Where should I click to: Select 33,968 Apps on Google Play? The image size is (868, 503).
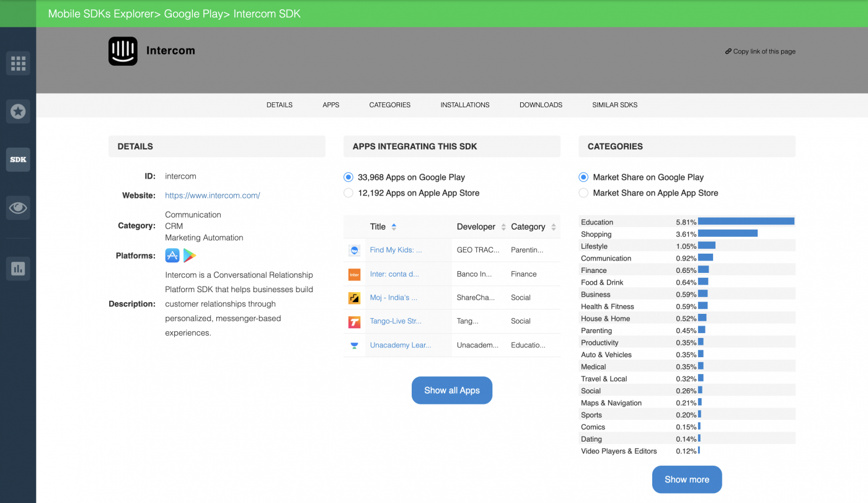[x=348, y=177]
